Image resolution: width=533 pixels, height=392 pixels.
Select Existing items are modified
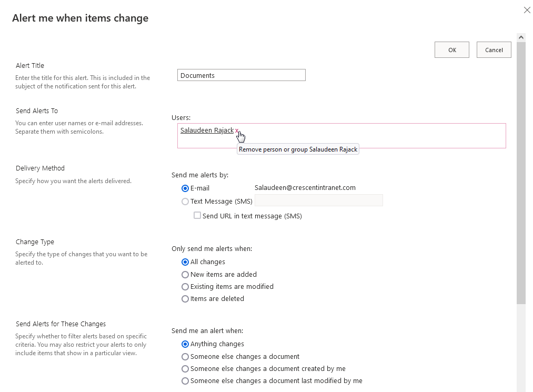click(185, 286)
